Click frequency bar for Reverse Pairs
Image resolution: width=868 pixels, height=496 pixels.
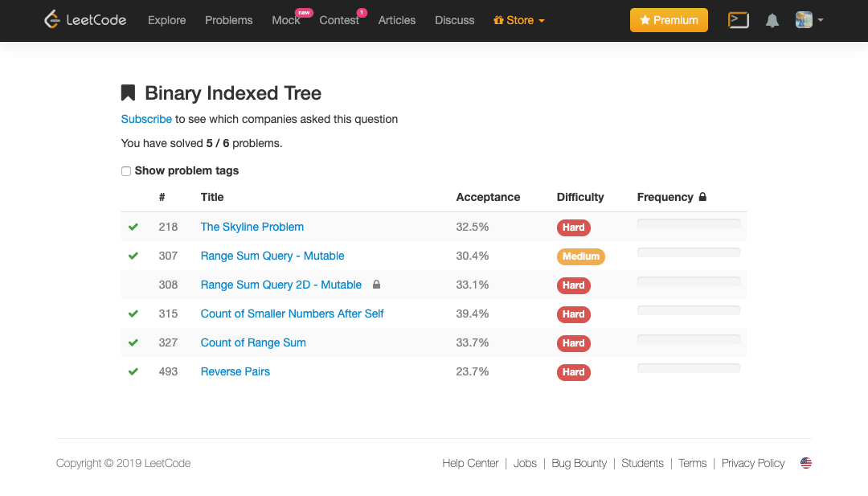click(x=689, y=368)
